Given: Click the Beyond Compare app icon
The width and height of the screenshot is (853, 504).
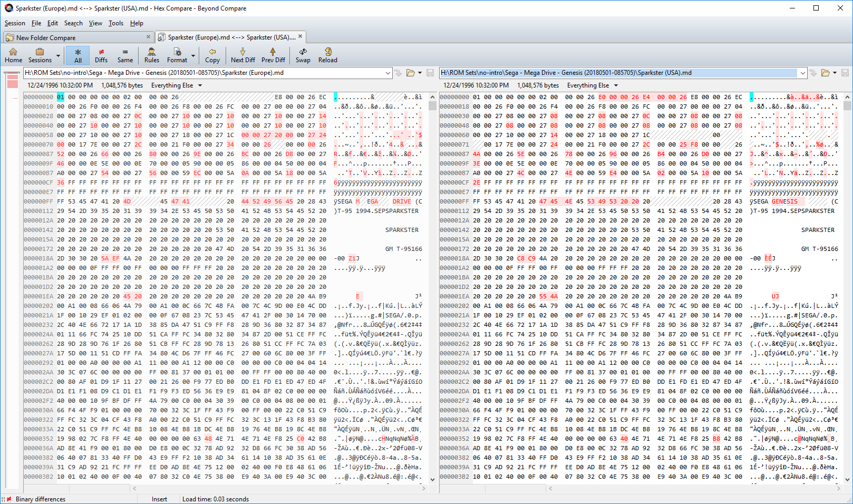Looking at the screenshot, I should click(x=8, y=8).
